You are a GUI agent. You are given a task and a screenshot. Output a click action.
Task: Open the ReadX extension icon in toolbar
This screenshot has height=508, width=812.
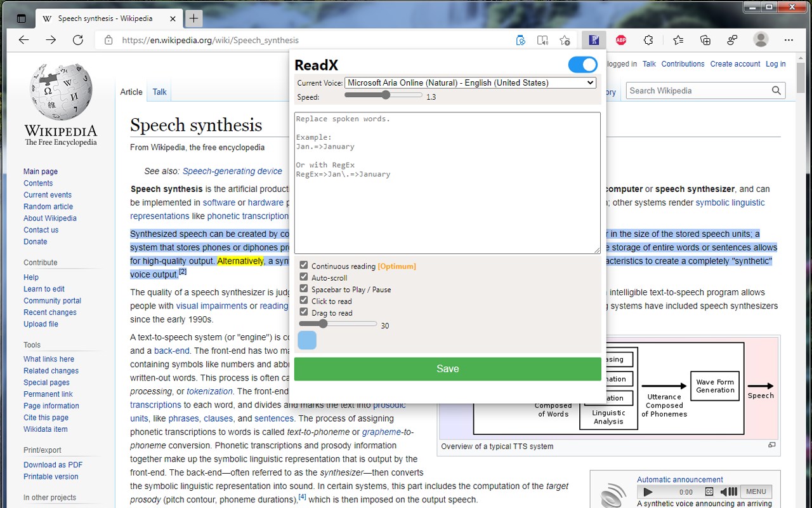pyautogui.click(x=594, y=40)
